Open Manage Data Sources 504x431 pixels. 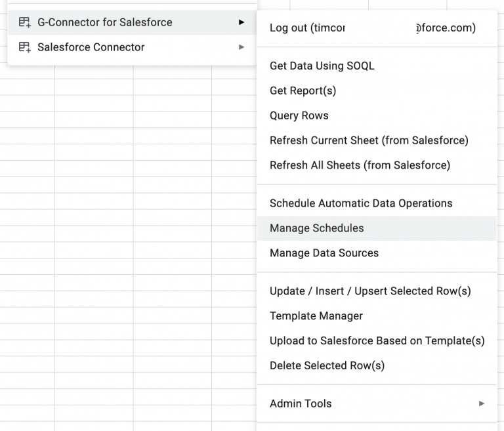click(324, 253)
